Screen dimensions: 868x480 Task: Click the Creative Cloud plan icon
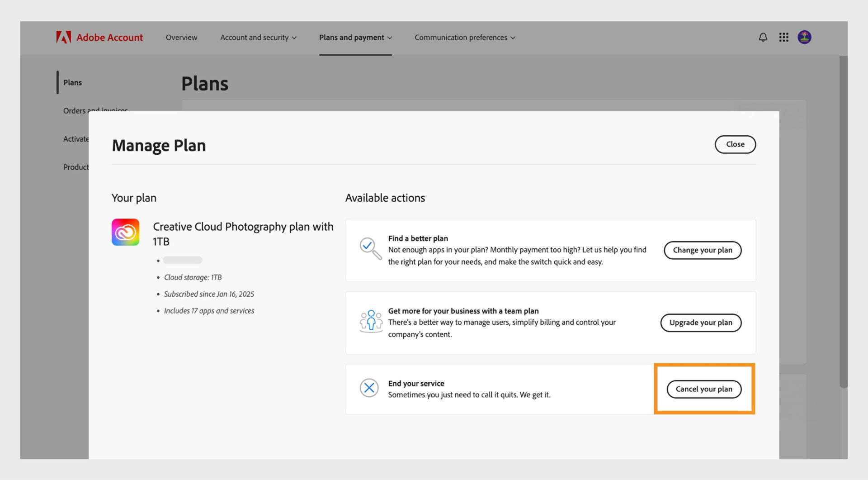pos(126,232)
